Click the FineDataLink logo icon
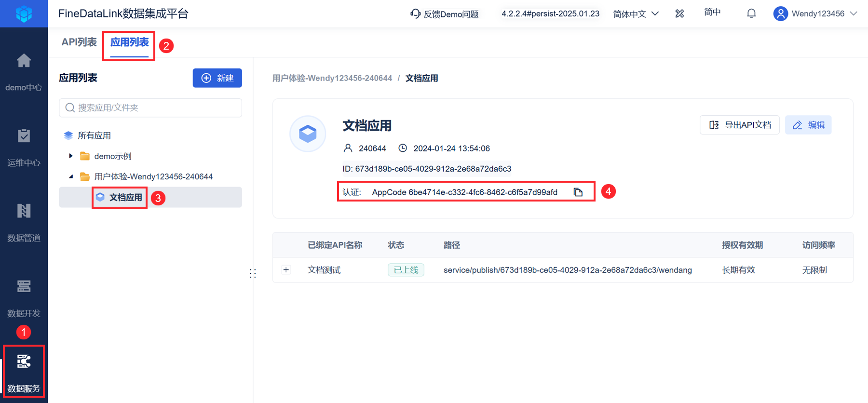Screen dimensions: 868x403 point(24,13)
